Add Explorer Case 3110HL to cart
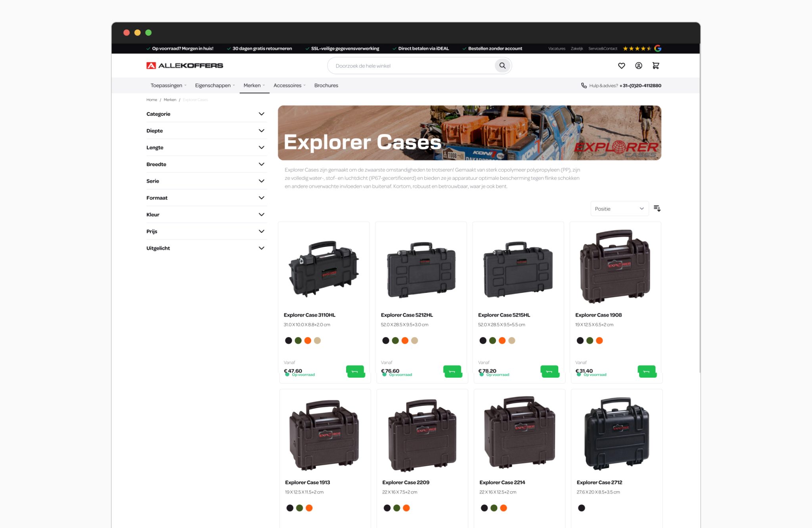 pos(356,371)
